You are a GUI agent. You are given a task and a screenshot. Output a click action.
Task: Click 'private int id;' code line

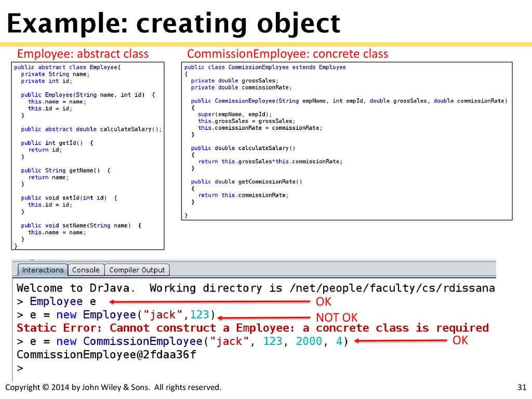coord(46,81)
